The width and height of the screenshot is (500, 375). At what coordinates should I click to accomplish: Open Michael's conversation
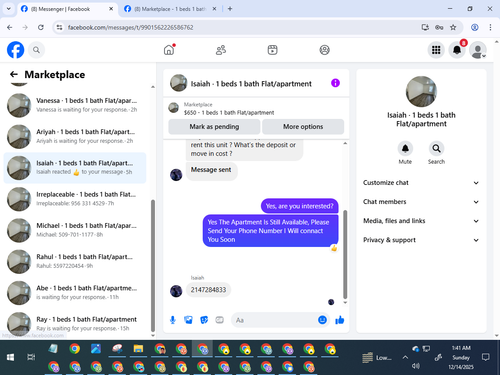point(75,230)
